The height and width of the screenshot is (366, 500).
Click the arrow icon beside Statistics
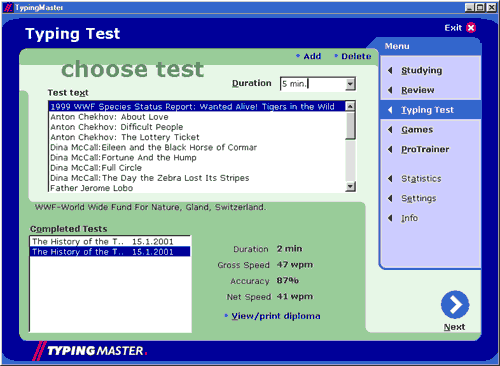pyautogui.click(x=390, y=178)
